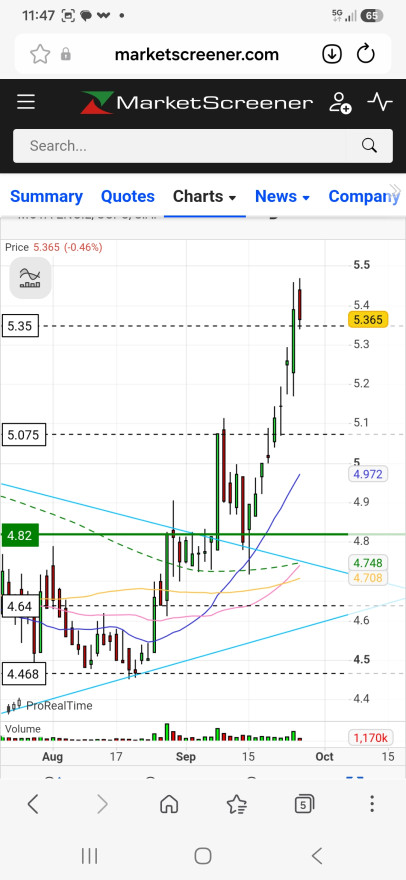Screen dimensions: 406x880
Task: Select the 4.468 price level label
Action: click(24, 673)
